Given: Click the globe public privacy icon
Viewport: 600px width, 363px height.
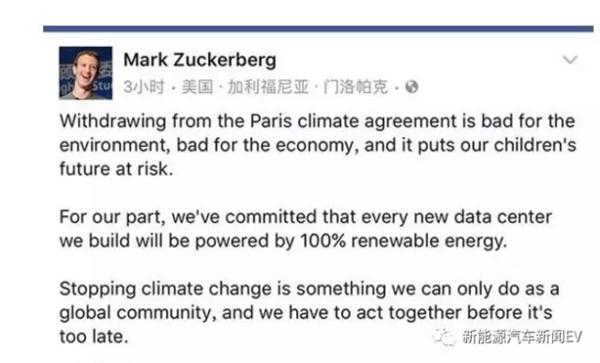Looking at the screenshot, I should point(412,87).
